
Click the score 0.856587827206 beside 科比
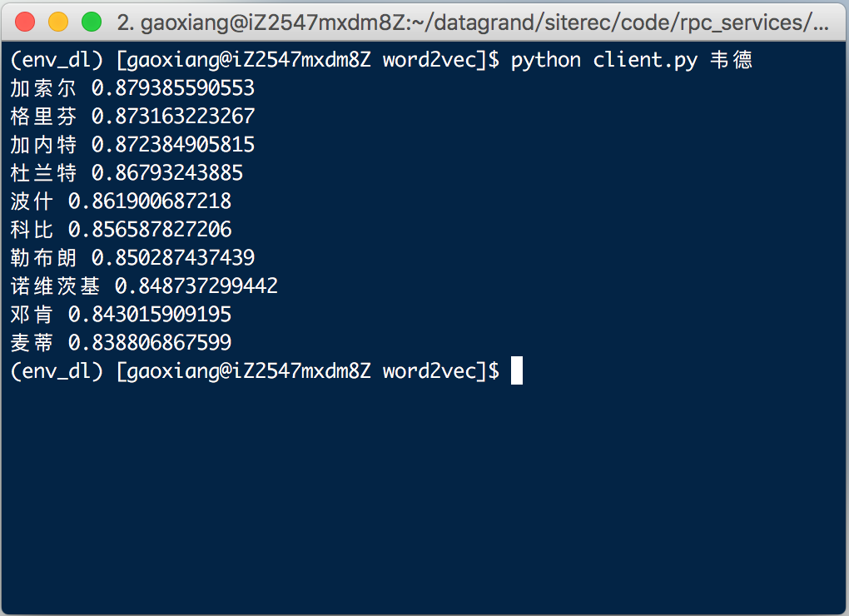[x=150, y=229]
